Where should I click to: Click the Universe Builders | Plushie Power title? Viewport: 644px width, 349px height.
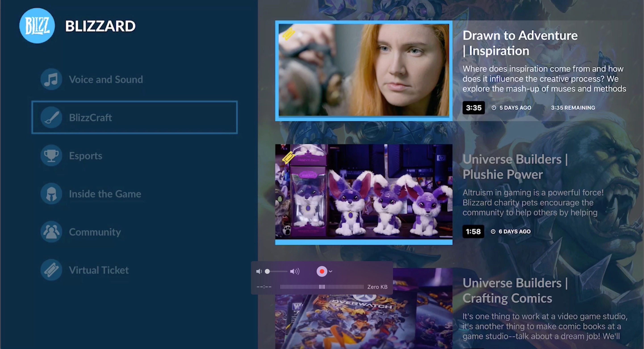515,167
